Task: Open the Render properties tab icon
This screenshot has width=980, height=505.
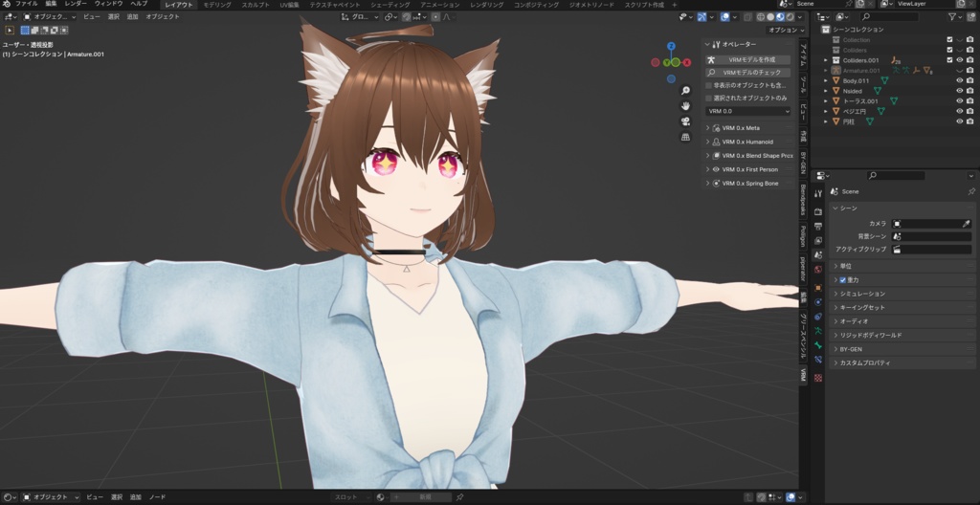Action: tap(818, 212)
